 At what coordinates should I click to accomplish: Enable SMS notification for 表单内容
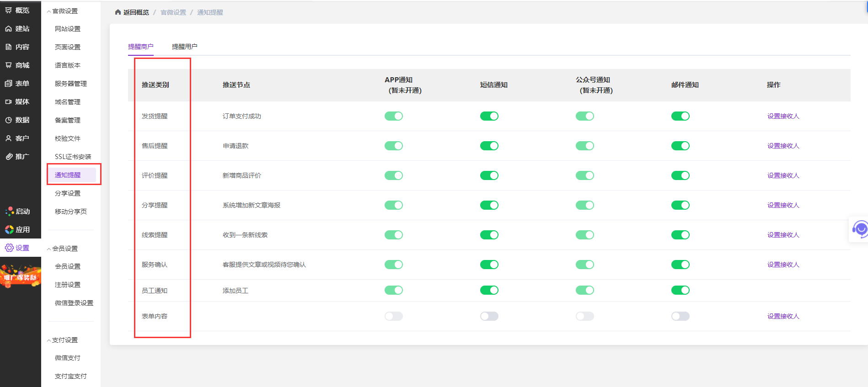[489, 316]
